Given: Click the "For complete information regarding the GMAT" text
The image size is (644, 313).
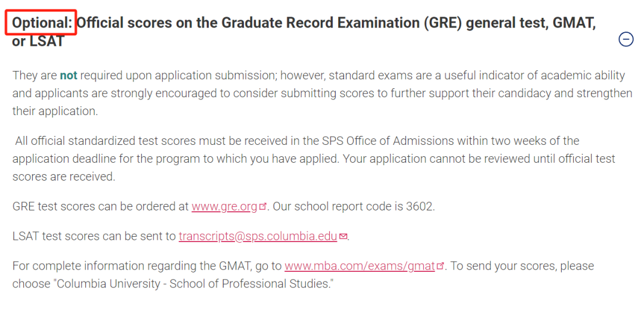Looking at the screenshot, I should tap(132, 266).
